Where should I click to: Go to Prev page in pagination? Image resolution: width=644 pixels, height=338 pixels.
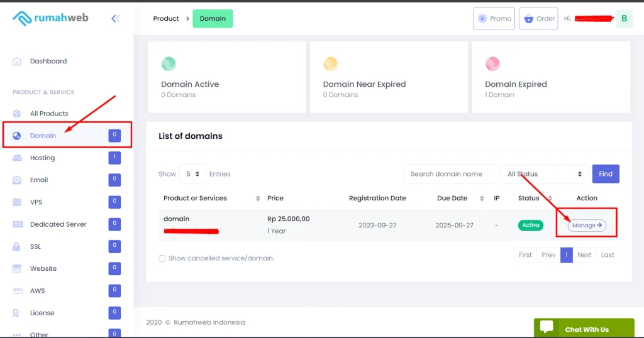548,254
